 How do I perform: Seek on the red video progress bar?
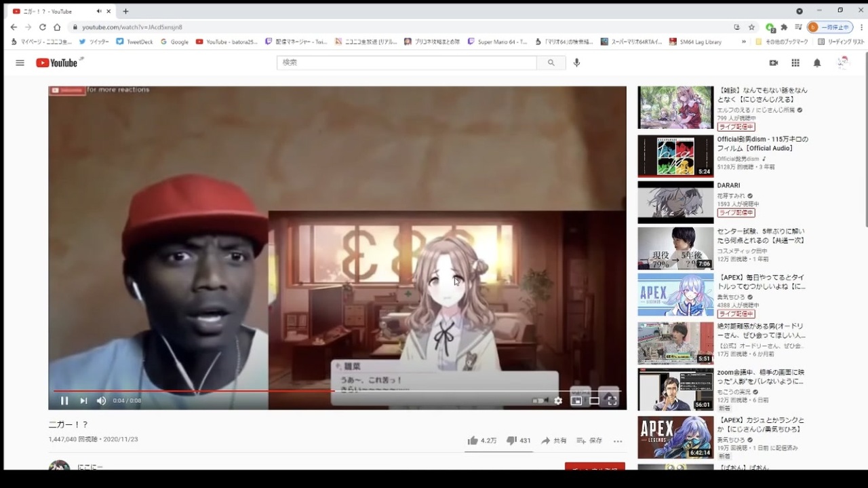(336, 390)
